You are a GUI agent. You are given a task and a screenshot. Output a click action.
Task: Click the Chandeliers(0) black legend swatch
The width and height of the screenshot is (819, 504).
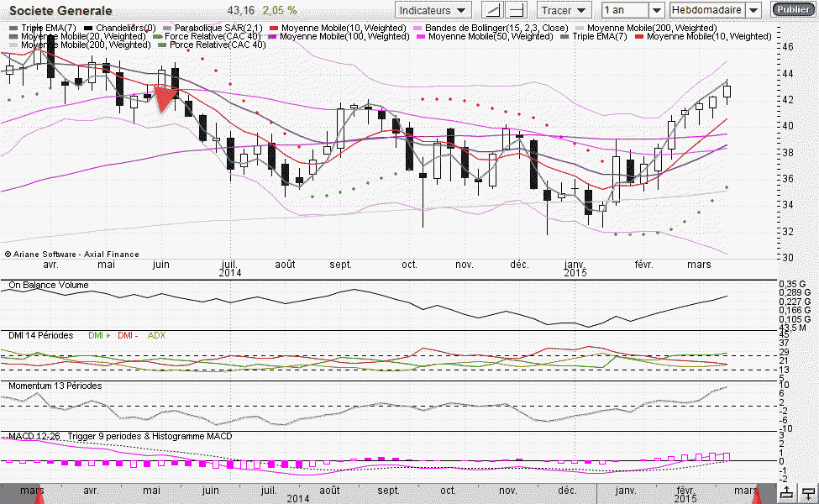pos(88,29)
